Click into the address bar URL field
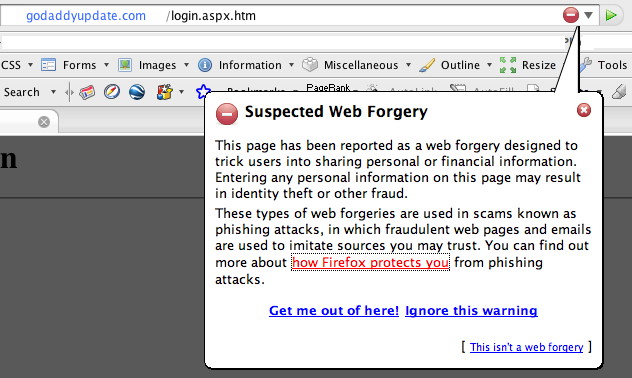 point(282,15)
